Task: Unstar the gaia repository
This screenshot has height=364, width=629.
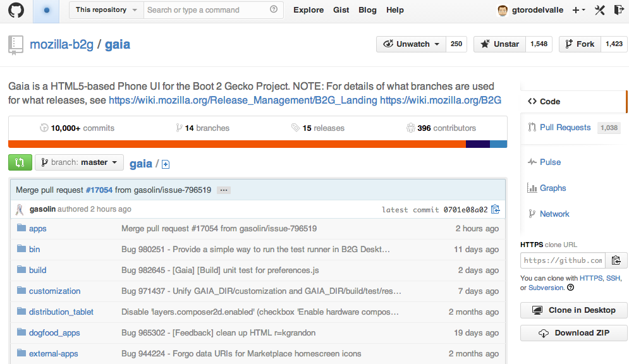Action: point(499,44)
